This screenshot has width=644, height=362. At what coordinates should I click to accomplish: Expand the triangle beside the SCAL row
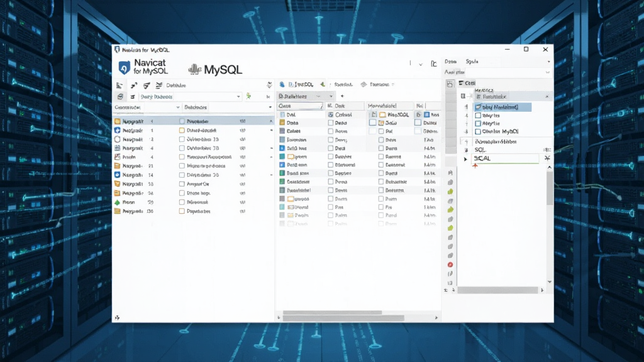click(x=465, y=158)
